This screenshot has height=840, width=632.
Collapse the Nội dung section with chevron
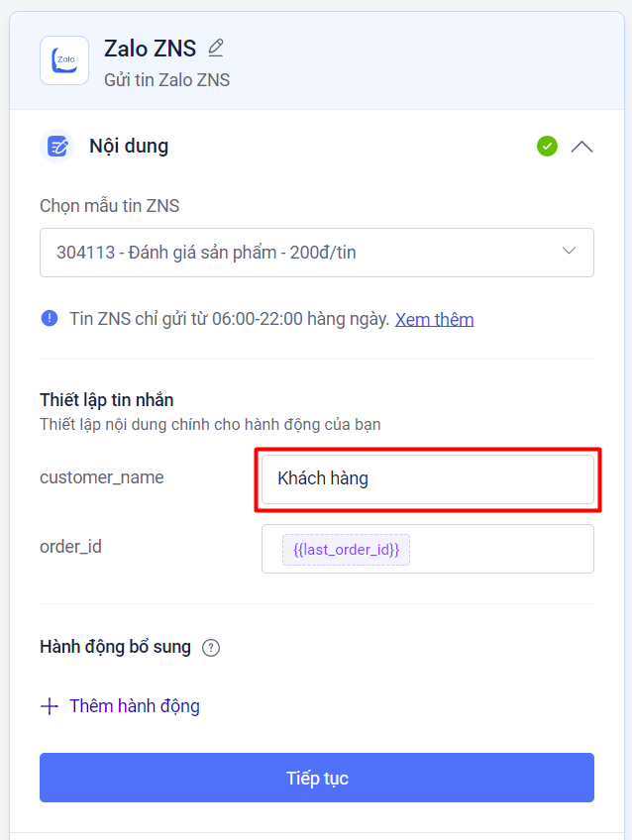point(581,147)
